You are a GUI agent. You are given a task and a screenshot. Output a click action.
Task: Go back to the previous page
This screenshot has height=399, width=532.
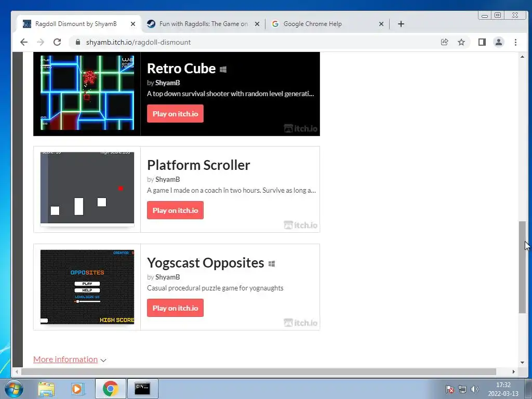24,42
